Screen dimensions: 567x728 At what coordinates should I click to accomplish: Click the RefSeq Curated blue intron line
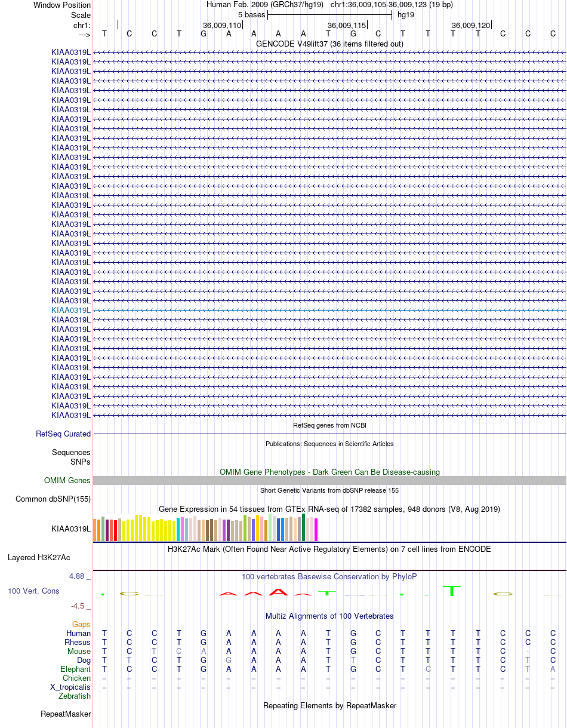(329, 434)
